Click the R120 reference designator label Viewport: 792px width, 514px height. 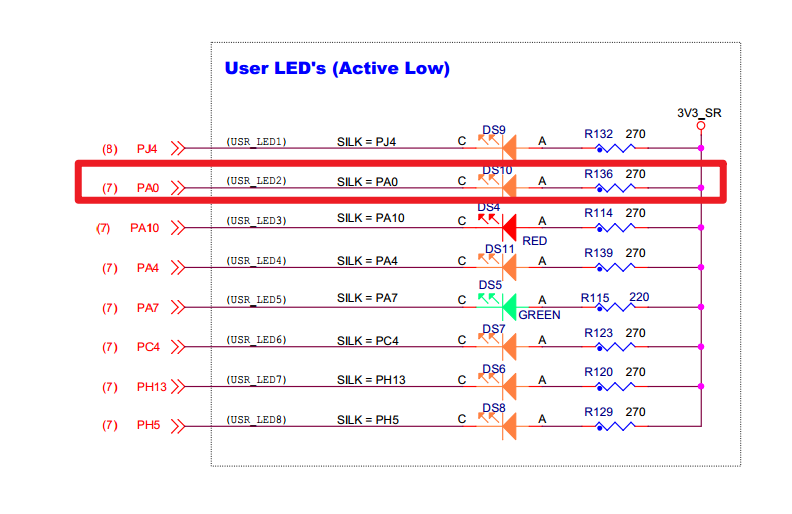click(599, 372)
